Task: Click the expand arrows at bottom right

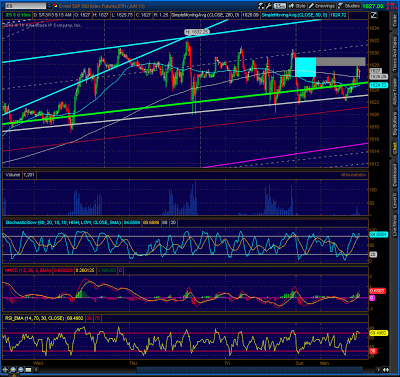Action: (385, 370)
